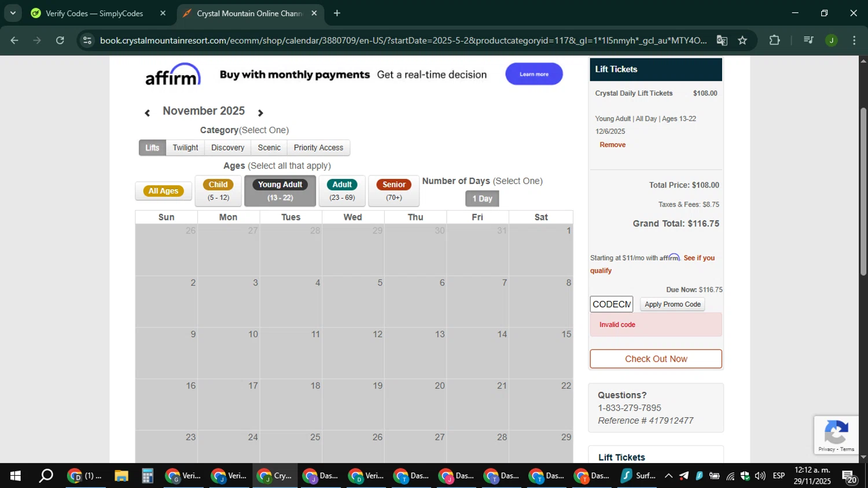The image size is (868, 488).
Task: Select the Lifts category
Action: click(x=152, y=148)
